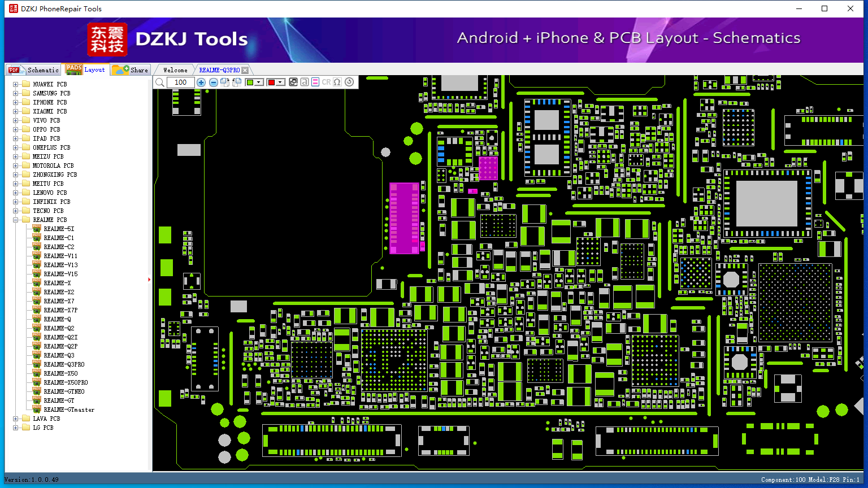Click the pink lines icon in the toolbar
Viewport: 868px width, 488px height.
click(315, 82)
